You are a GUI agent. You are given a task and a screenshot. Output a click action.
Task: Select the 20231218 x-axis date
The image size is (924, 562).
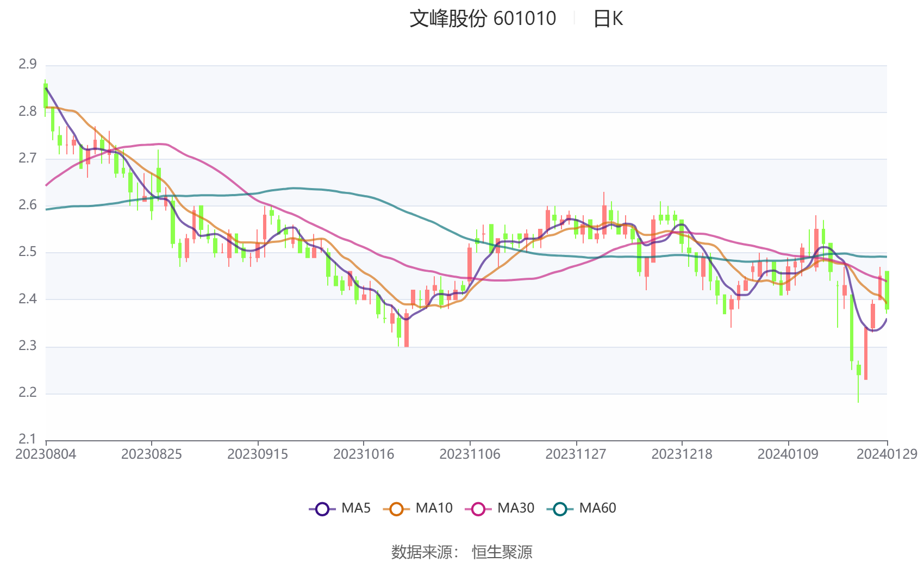point(682,454)
